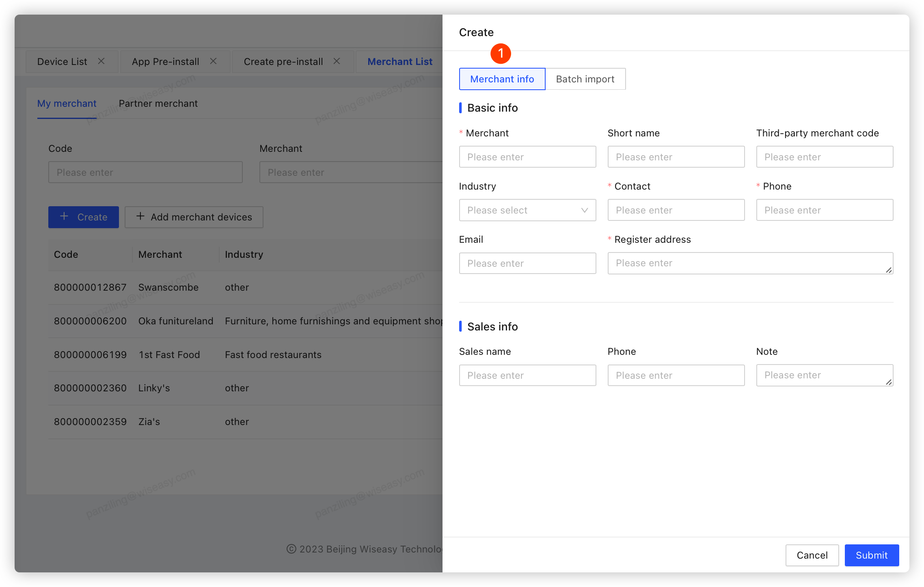Click the Register address resize handle
Viewport: 924px width, 587px height.
click(x=888, y=270)
